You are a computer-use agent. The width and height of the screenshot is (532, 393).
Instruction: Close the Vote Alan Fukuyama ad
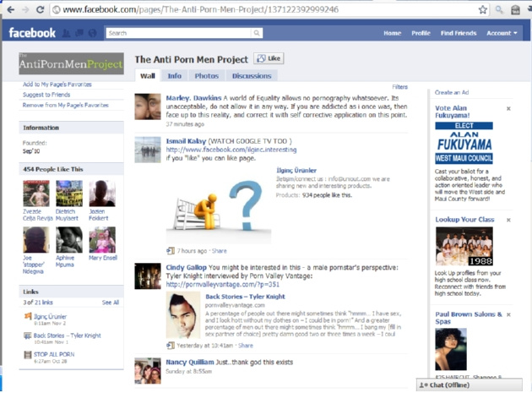[508, 109]
